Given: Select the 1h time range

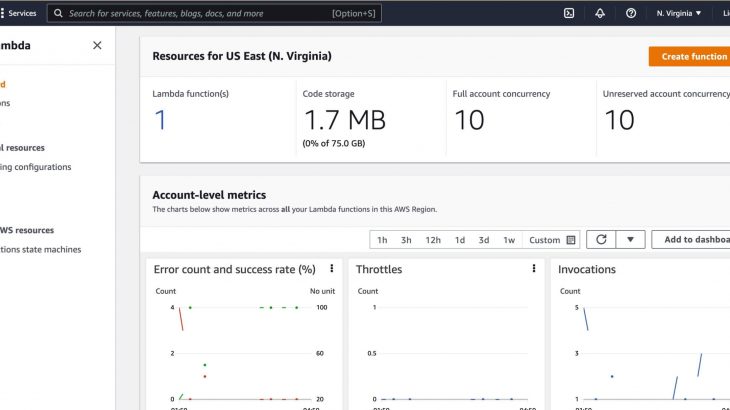Looking at the screenshot, I should 382,240.
